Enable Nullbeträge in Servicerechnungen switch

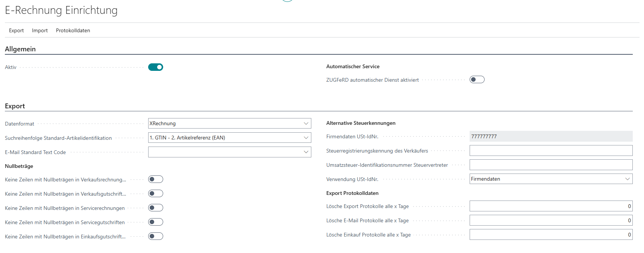point(156,208)
